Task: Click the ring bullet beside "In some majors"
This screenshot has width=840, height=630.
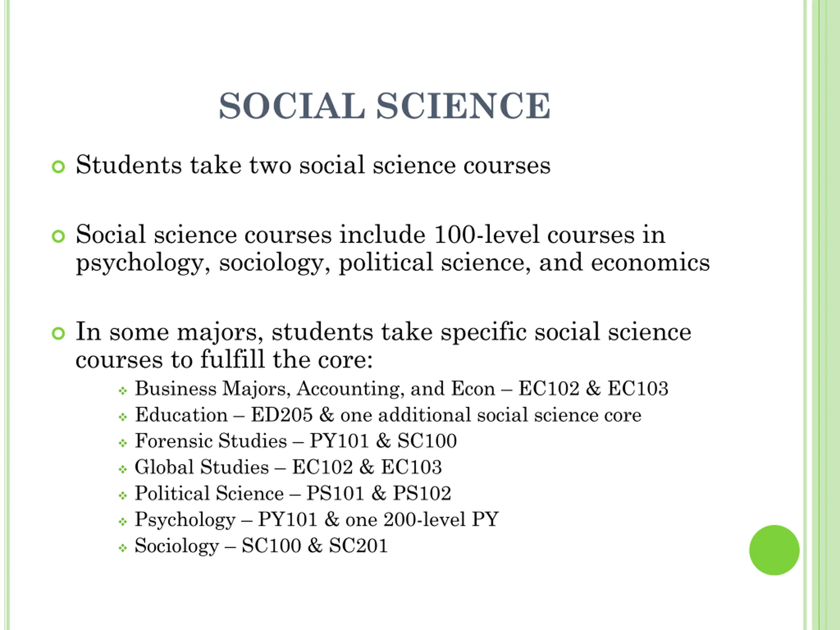Action: pyautogui.click(x=58, y=333)
